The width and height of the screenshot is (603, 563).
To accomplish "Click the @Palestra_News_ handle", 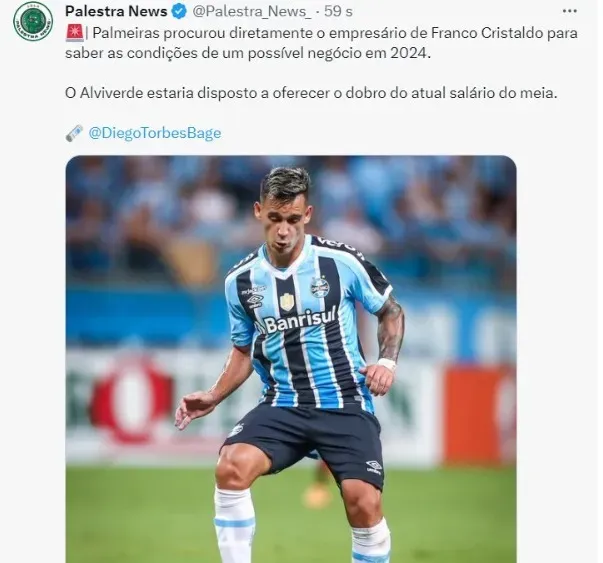I will point(252,12).
